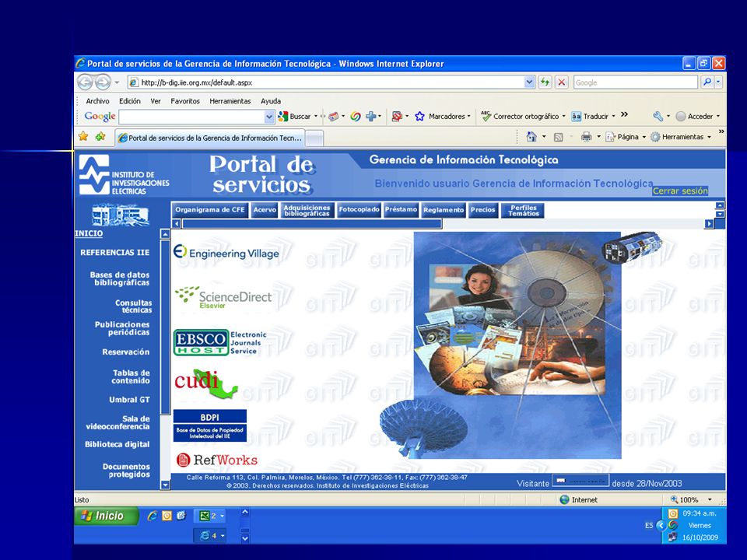747x560 pixels.
Task: Click the Favorites Center star icon
Action: 83,137
